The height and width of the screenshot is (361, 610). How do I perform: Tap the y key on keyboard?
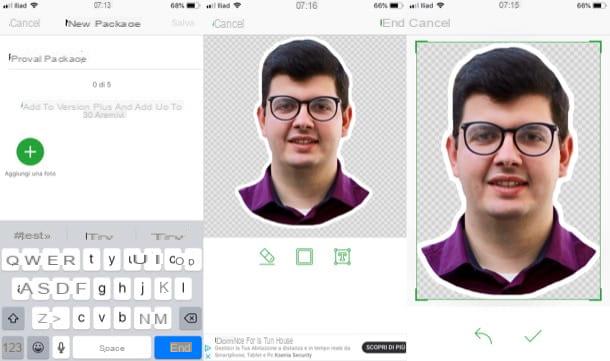click(112, 260)
